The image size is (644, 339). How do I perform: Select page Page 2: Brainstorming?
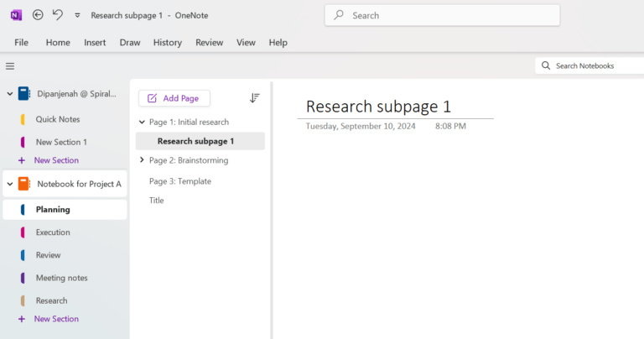coord(189,160)
